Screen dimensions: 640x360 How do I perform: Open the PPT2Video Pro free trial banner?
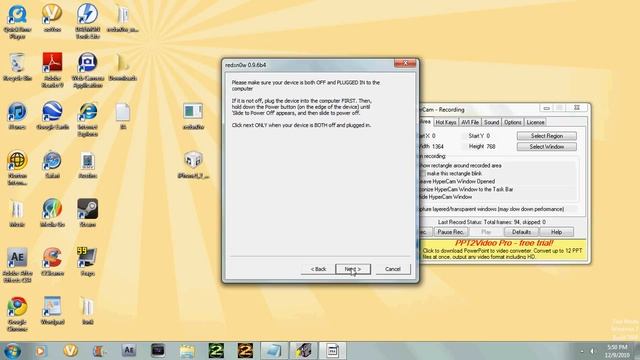503,249
